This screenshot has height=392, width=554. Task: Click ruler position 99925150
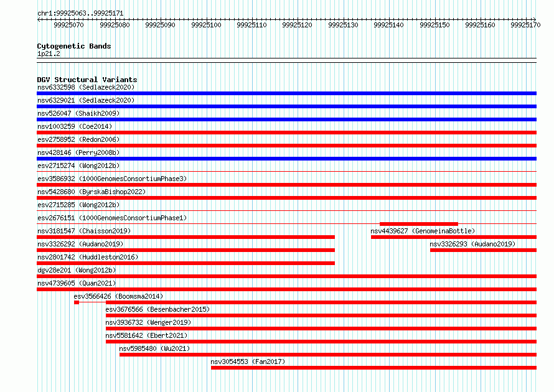(435, 25)
